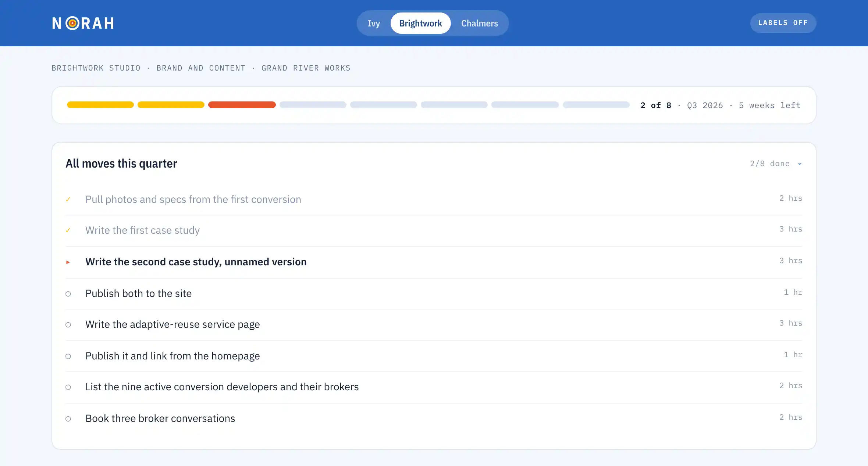Click the red third progress segment
The width and height of the screenshot is (868, 466).
[x=242, y=105]
